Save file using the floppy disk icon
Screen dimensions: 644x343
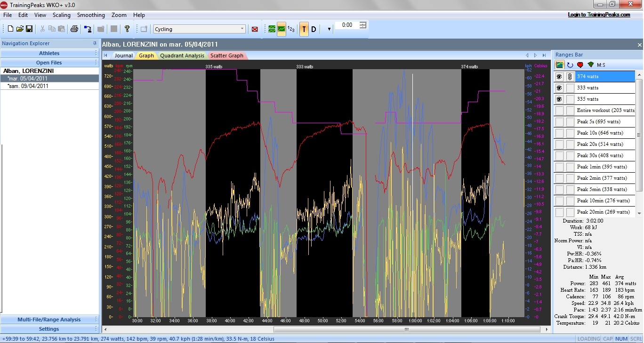tap(29, 29)
